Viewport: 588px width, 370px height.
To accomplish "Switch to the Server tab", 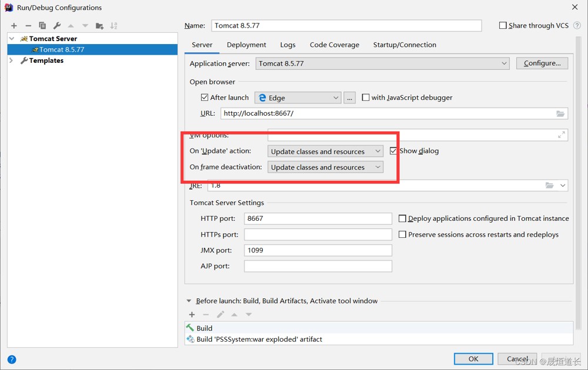I will point(202,45).
